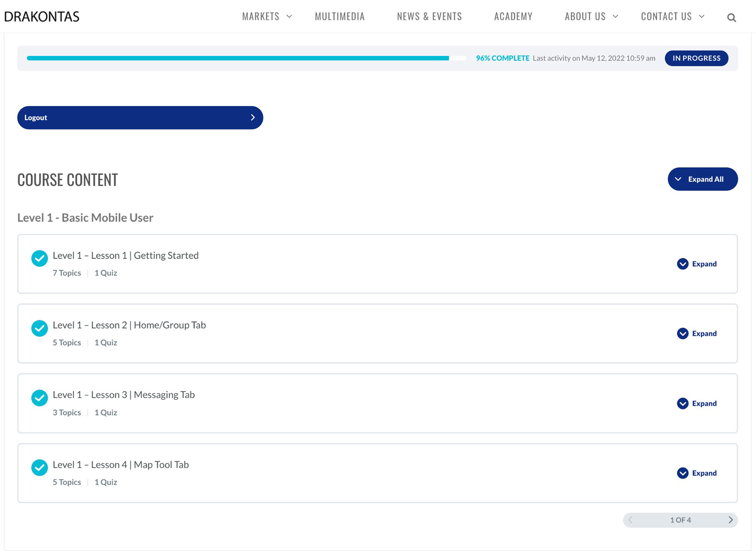Click the DRAKONTAS logo
This screenshot has width=756, height=554.
pyautogui.click(x=42, y=17)
